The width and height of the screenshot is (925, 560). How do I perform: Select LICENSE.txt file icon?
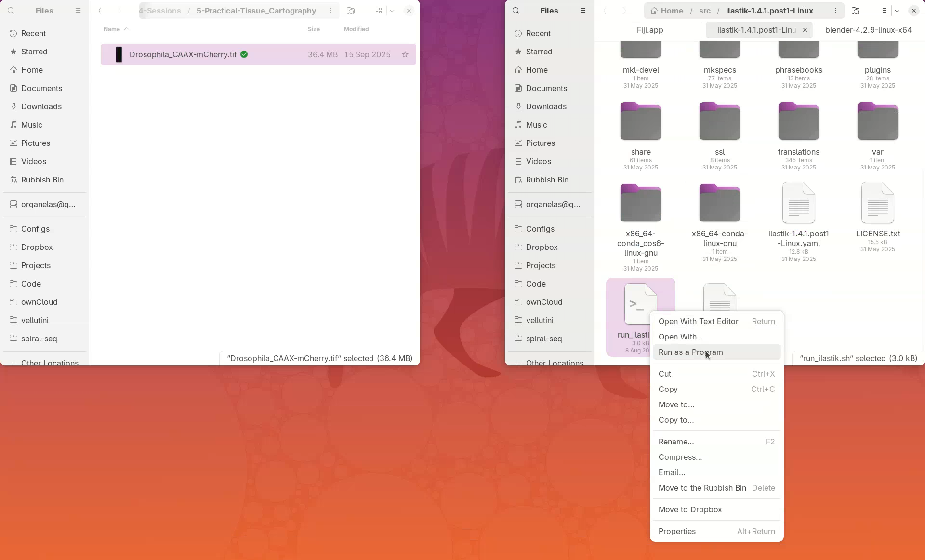point(877,203)
